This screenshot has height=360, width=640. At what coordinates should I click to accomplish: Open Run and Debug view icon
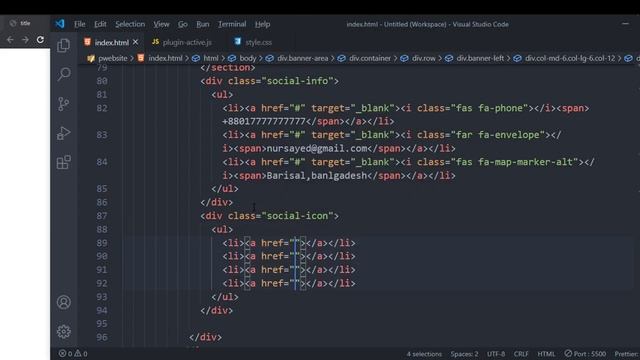tap(63, 133)
